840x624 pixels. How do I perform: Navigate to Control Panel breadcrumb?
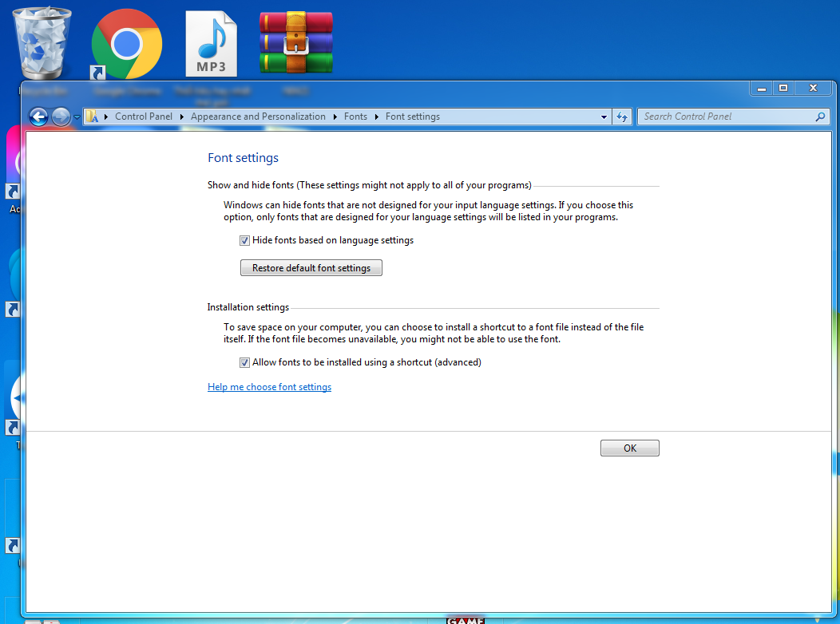(x=143, y=117)
